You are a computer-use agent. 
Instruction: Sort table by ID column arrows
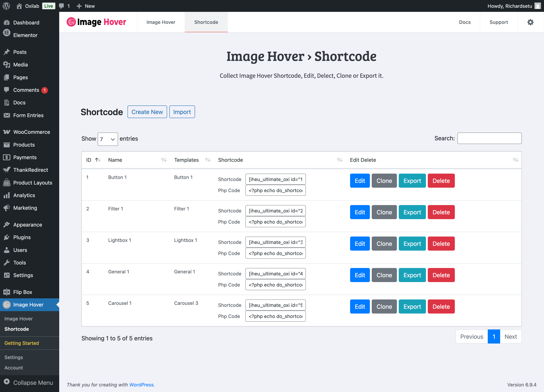click(98, 160)
